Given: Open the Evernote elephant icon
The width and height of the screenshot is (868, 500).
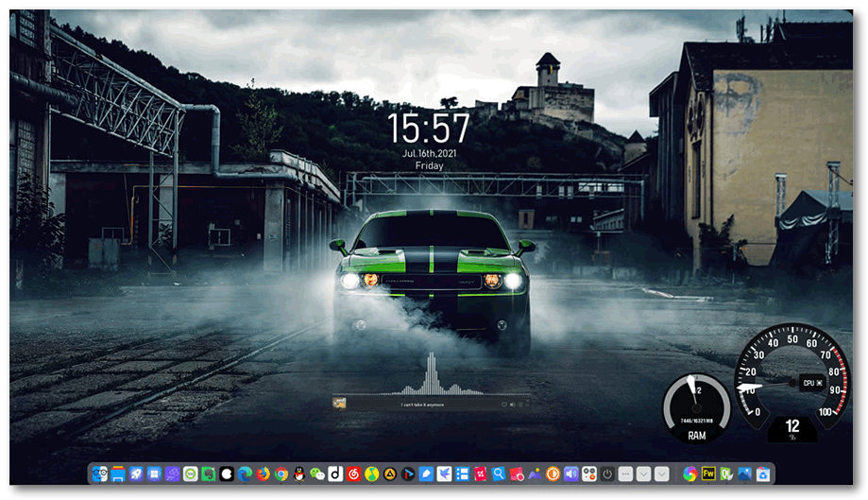Looking at the screenshot, I should pos(209,474).
